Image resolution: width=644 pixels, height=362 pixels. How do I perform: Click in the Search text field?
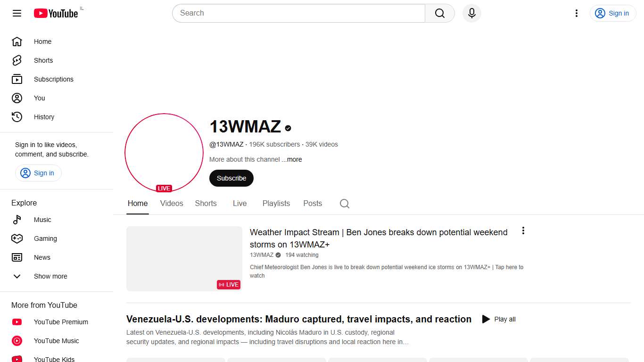pyautogui.click(x=298, y=13)
